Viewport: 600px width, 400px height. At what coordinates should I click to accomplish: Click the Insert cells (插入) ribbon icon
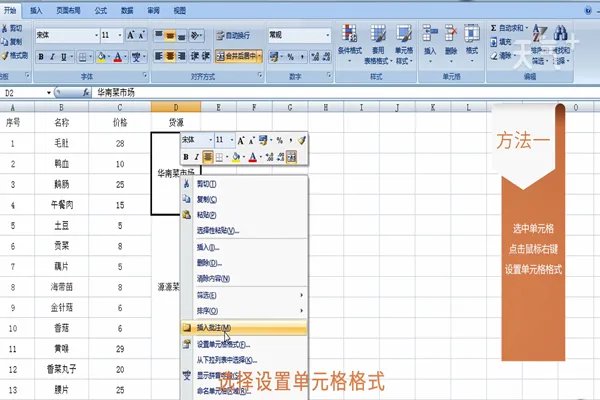(430, 42)
